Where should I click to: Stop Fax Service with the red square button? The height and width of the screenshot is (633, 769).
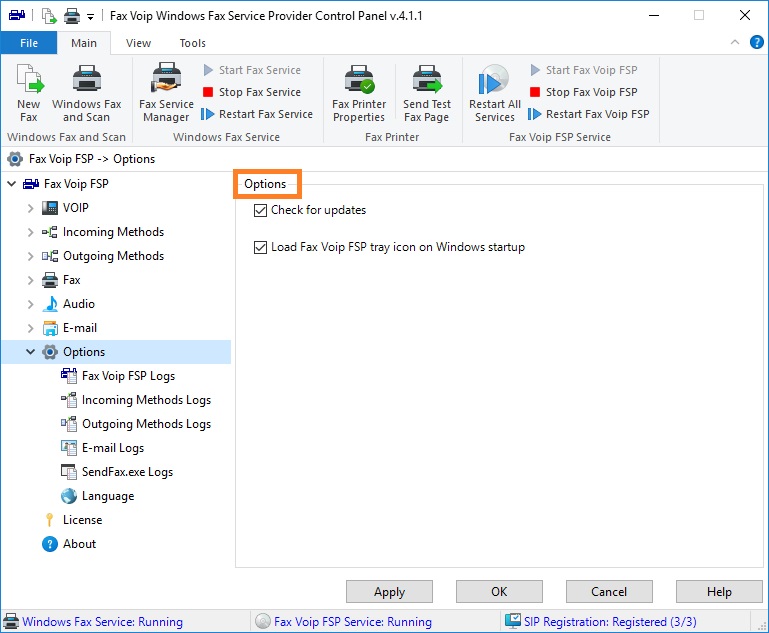click(252, 92)
